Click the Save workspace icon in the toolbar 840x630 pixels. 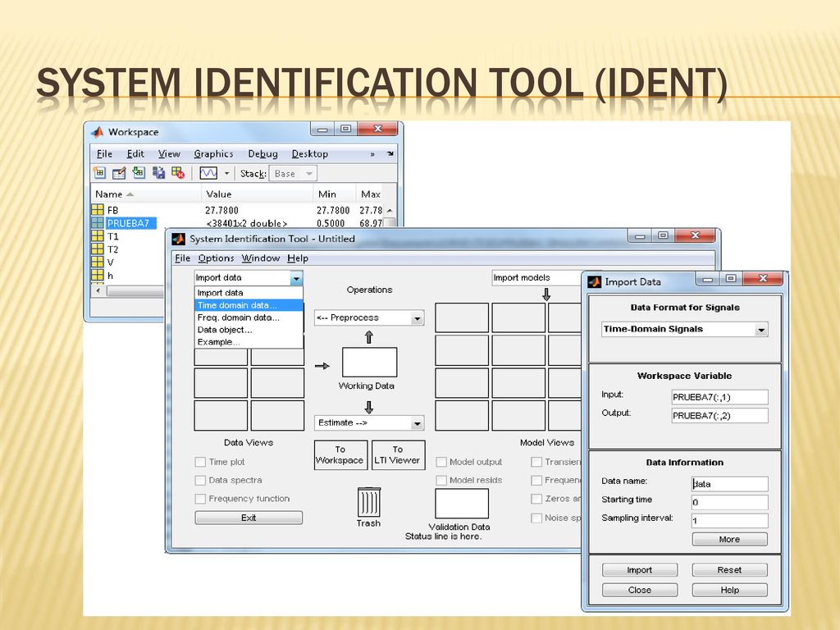(158, 172)
